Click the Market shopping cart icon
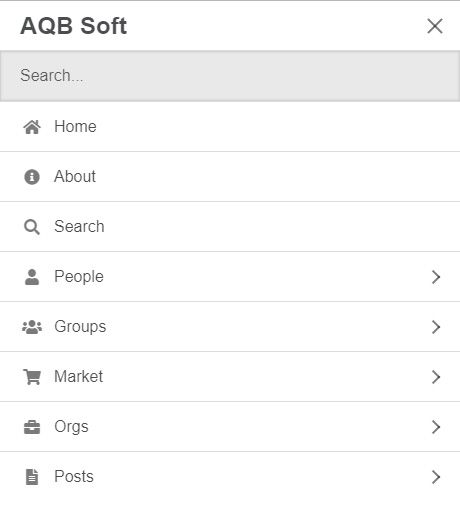This screenshot has width=460, height=519. (32, 377)
